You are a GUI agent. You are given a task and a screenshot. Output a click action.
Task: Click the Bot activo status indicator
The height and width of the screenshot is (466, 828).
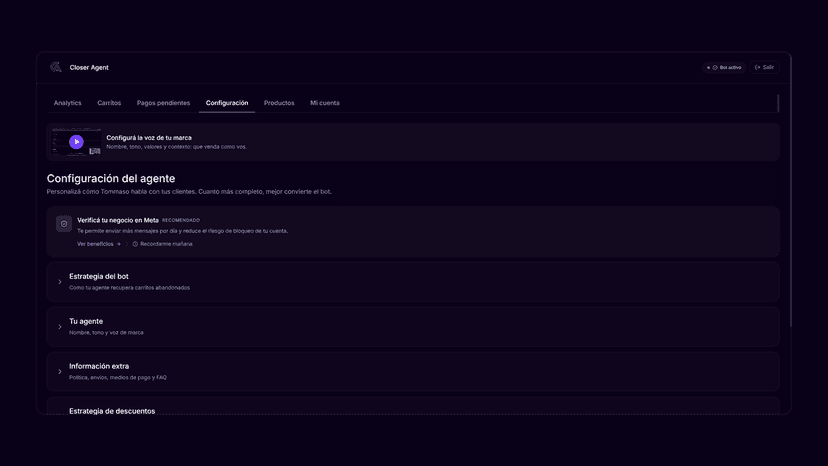[x=724, y=67]
